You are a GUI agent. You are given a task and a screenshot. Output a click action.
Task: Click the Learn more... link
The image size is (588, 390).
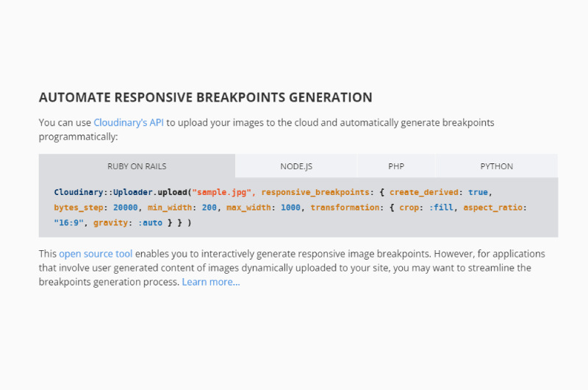(211, 282)
